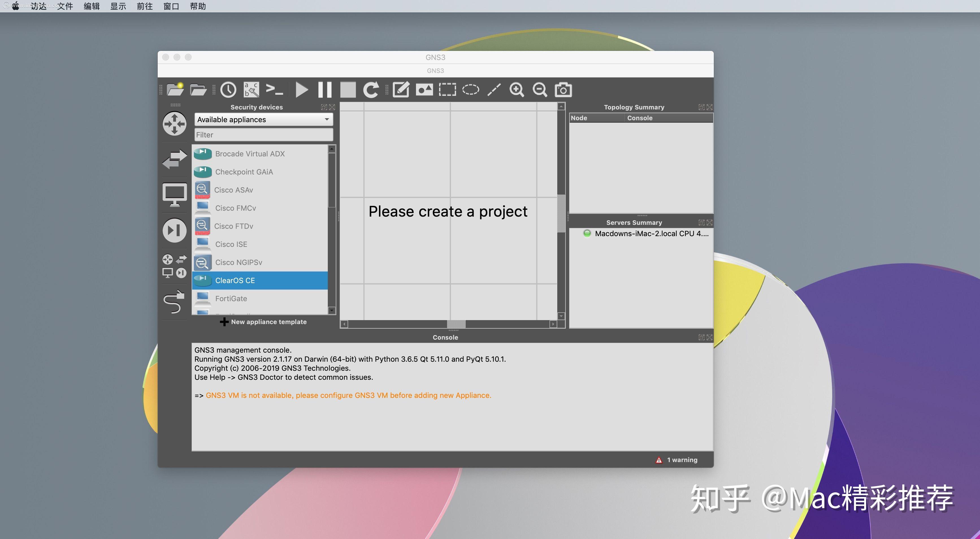The height and width of the screenshot is (539, 980).
Task: Undock the Topology Summary panel
Action: (x=702, y=107)
